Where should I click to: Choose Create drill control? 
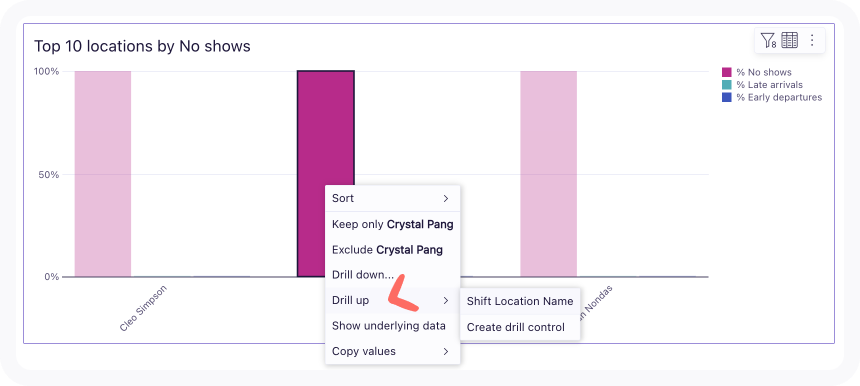(520, 327)
